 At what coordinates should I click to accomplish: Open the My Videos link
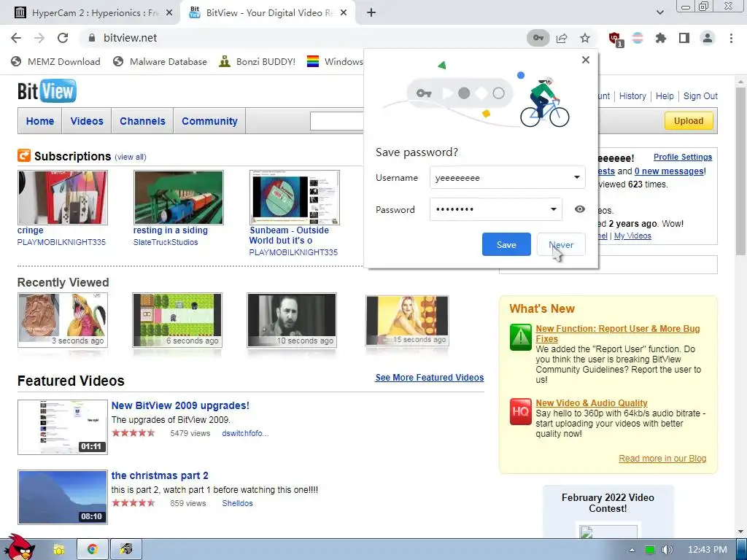(x=632, y=236)
